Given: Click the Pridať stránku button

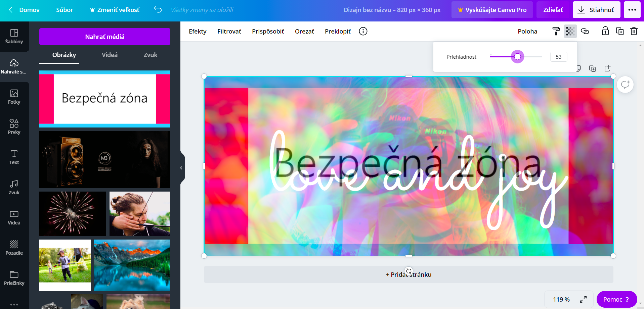Looking at the screenshot, I should (409, 274).
